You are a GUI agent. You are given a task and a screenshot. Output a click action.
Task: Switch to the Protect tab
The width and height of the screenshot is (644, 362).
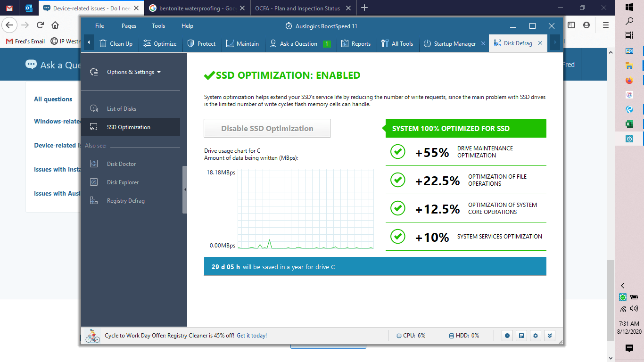point(201,44)
